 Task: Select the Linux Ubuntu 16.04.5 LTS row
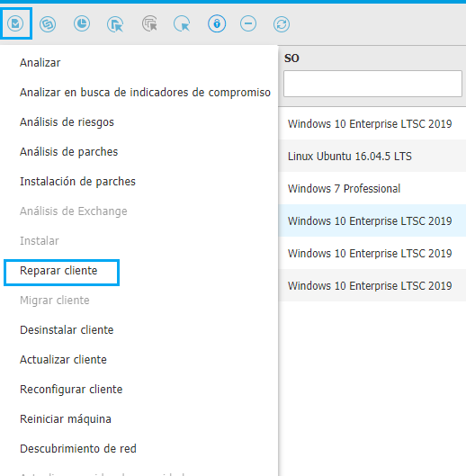(x=372, y=157)
